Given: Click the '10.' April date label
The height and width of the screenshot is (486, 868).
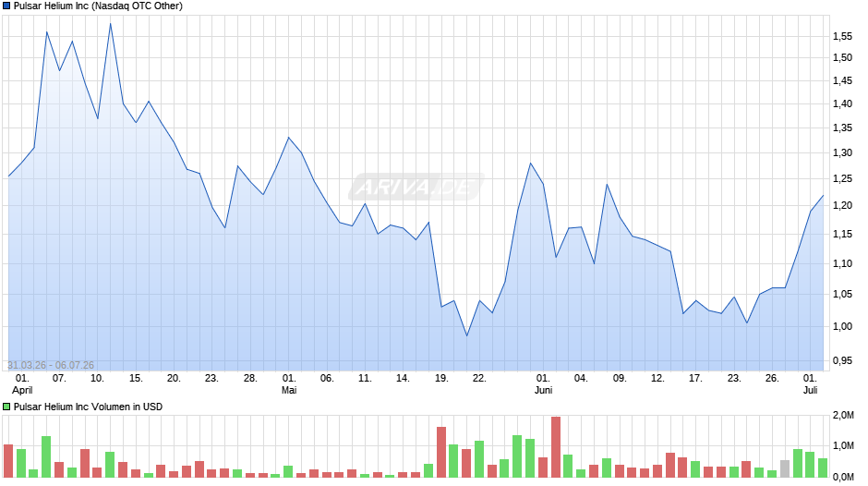Looking at the screenshot, I should [x=98, y=379].
